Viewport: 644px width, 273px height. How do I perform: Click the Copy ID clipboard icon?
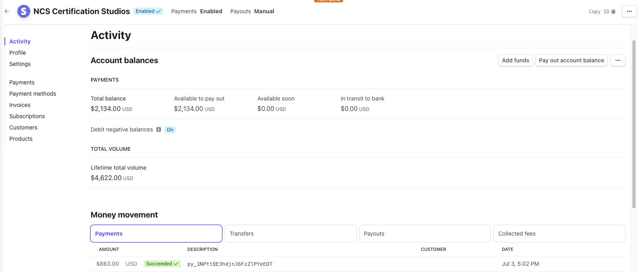tap(613, 12)
